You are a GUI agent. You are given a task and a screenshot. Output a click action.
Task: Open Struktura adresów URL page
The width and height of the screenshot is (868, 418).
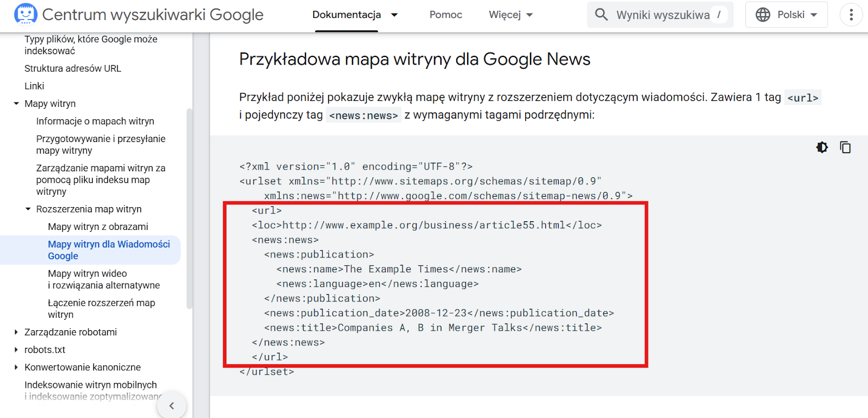click(x=73, y=68)
